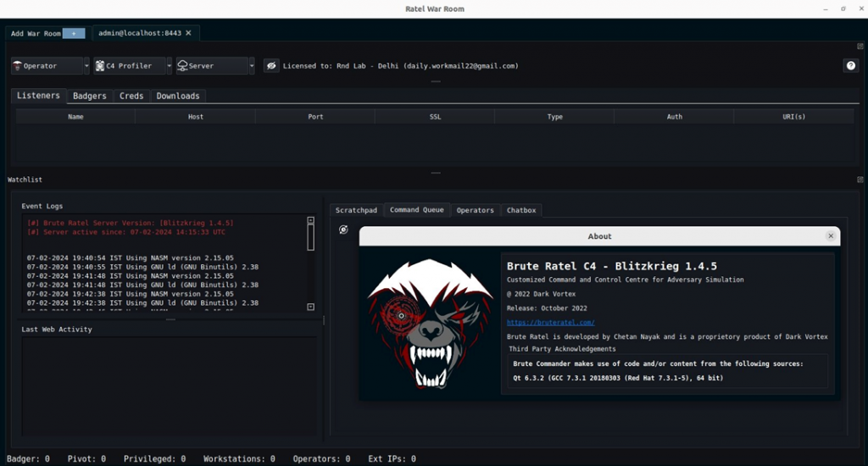The image size is (868, 466).
Task: Click the Host column header
Action: click(196, 117)
